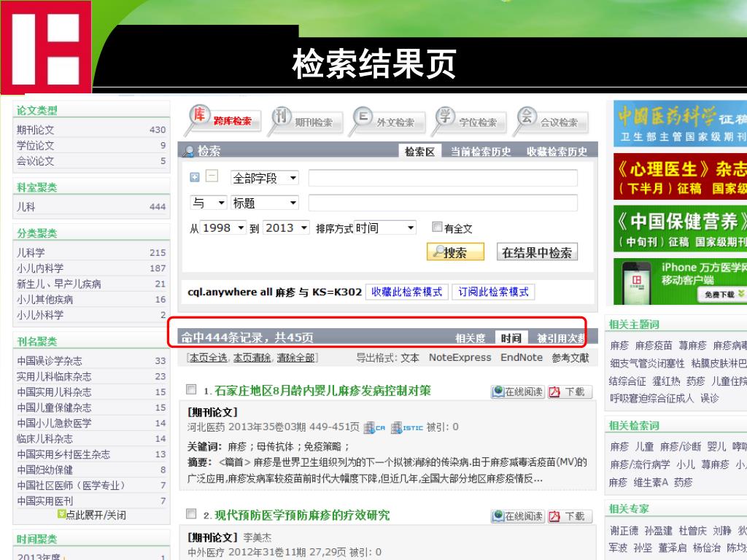
Task: Sort results by 被引用次数
Action: click(561, 338)
